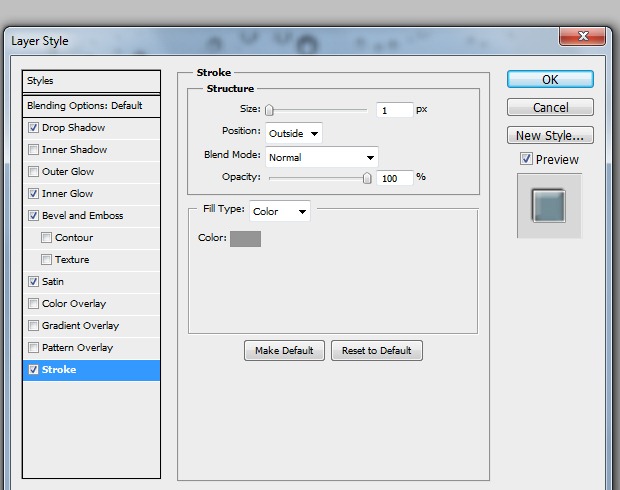Screen dimensions: 620x490
Task: Open the Satin settings label
Action: coord(53,282)
